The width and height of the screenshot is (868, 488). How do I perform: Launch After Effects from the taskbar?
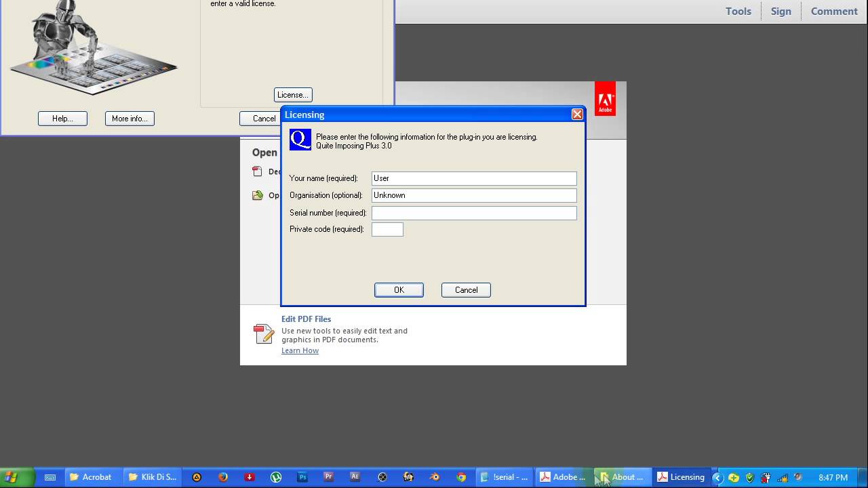pyautogui.click(x=355, y=477)
